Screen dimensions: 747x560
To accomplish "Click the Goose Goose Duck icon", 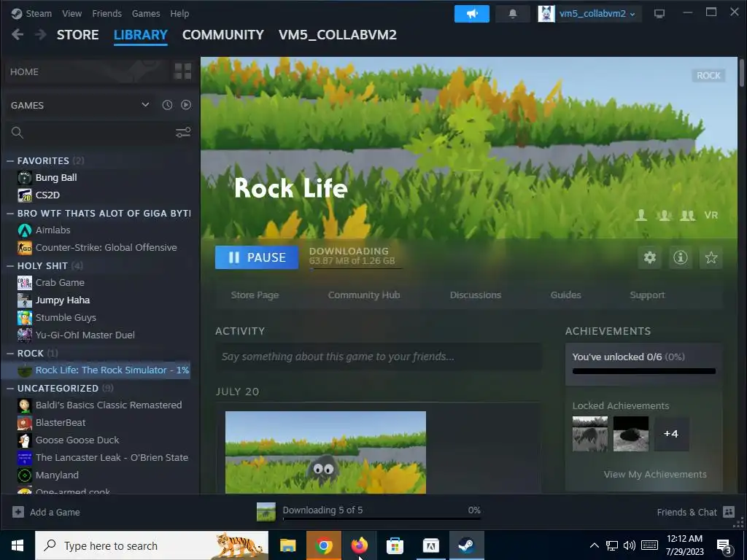I will coord(25,440).
